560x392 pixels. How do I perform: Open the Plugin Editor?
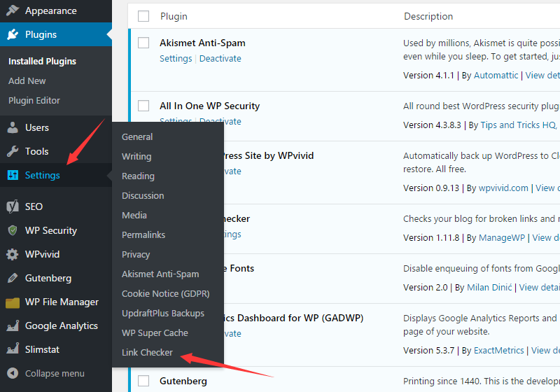point(34,100)
